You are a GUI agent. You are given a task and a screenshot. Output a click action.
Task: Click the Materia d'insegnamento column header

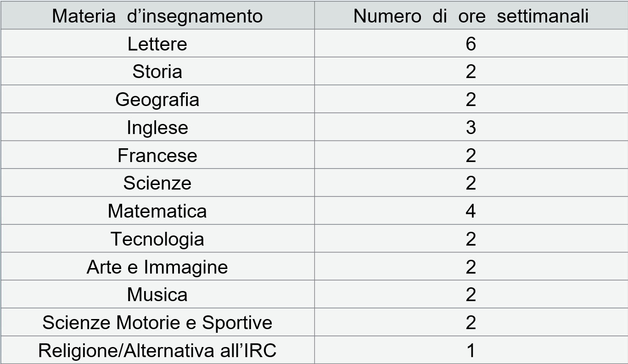[x=157, y=16]
